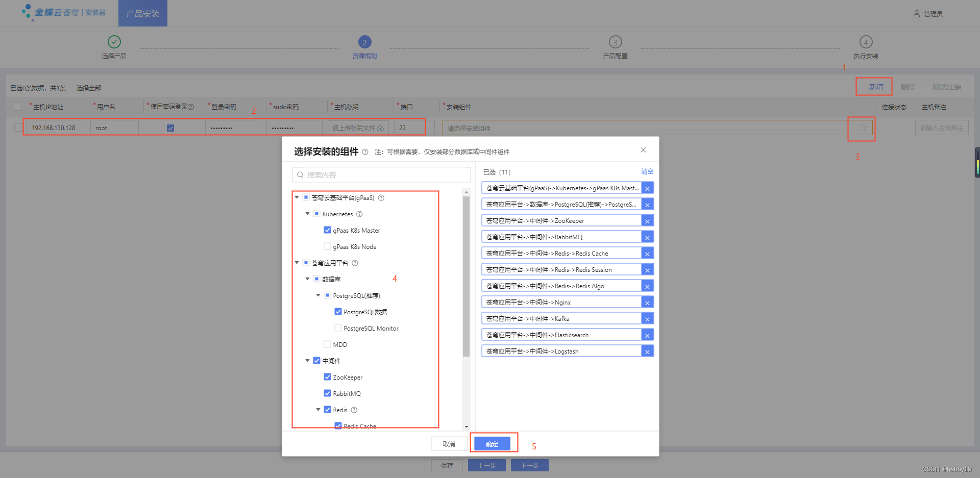Image resolution: width=980 pixels, height=478 pixels.
Task: Click help icon beside 使用密码登录 header
Action: point(191,107)
